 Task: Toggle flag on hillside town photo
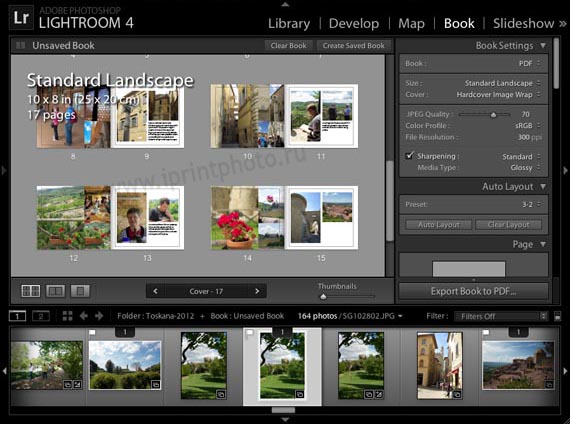[485, 332]
